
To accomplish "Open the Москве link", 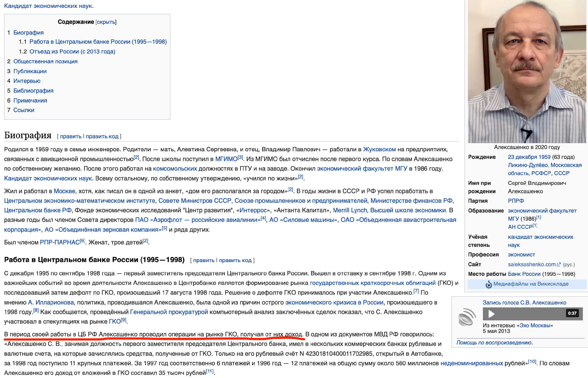I will point(64,191).
